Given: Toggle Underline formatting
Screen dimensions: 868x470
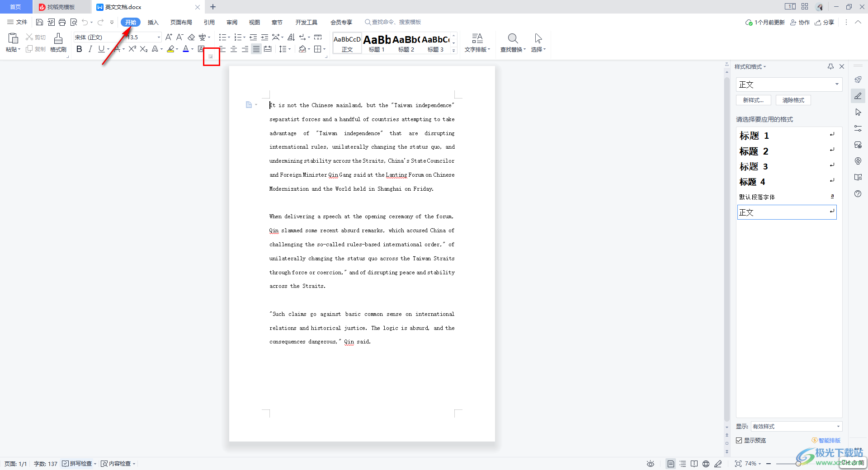Looking at the screenshot, I should click(x=101, y=49).
